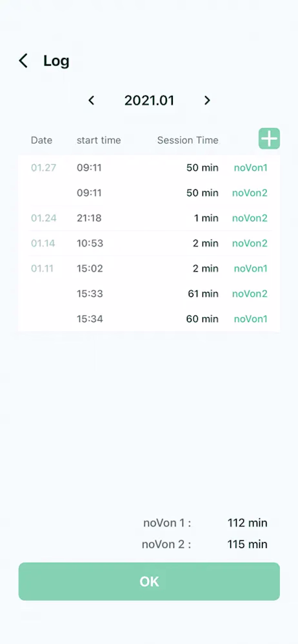298x644 pixels.
Task: Open the 2021.01 month label
Action: [150, 100]
